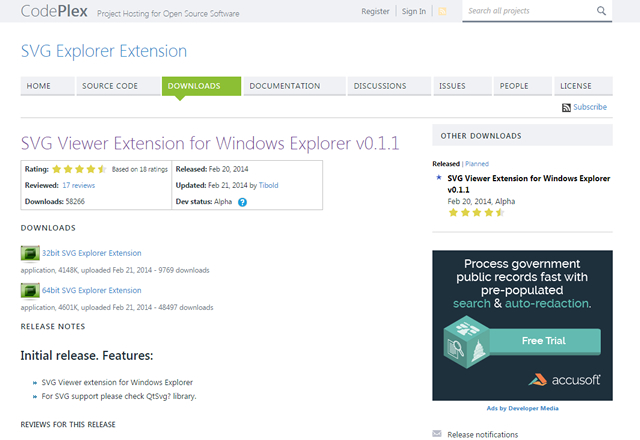
Task: Click the 'Released: Feb 20, 2014' text
Action: [212, 169]
